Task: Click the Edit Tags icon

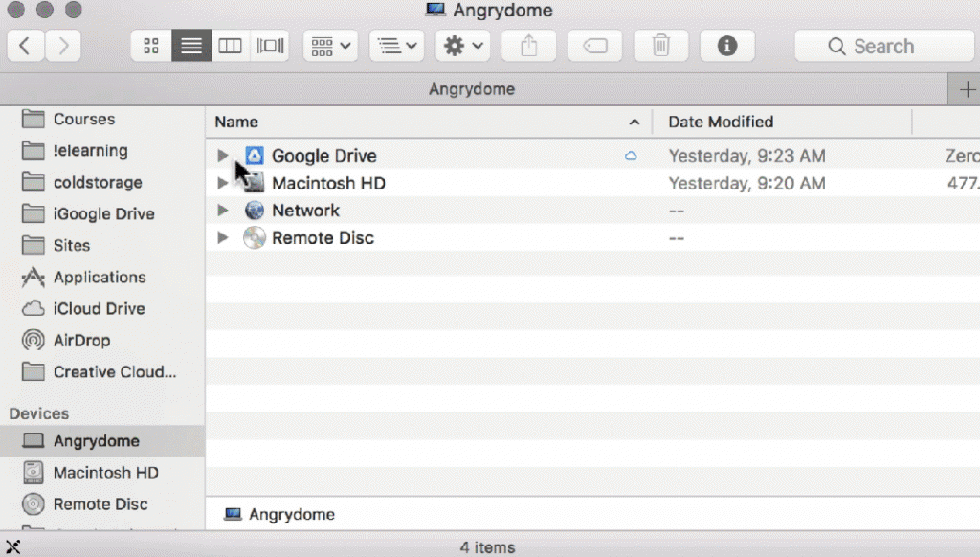Action: coord(595,46)
